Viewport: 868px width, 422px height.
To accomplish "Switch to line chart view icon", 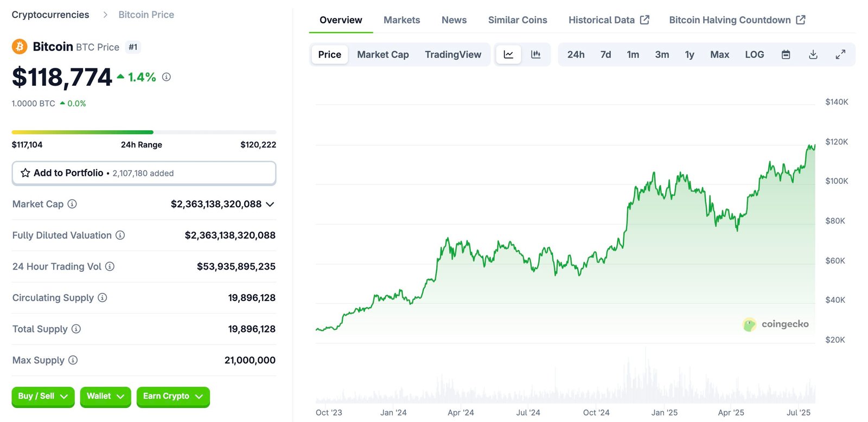I will click(x=508, y=54).
